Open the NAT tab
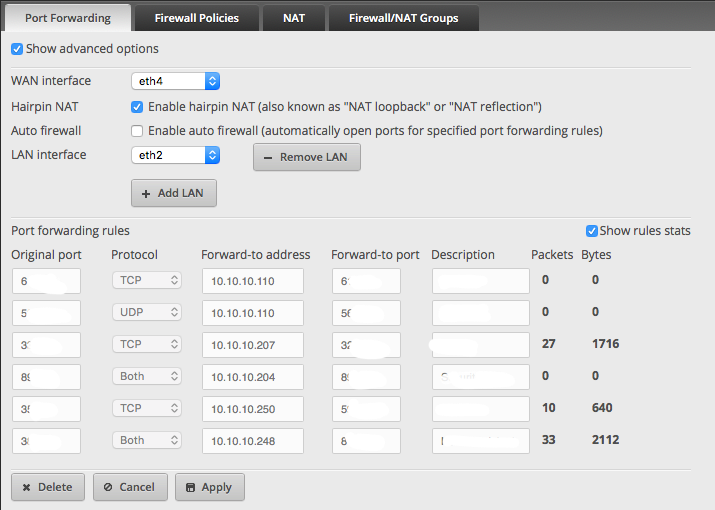The image size is (715, 510). point(293,18)
